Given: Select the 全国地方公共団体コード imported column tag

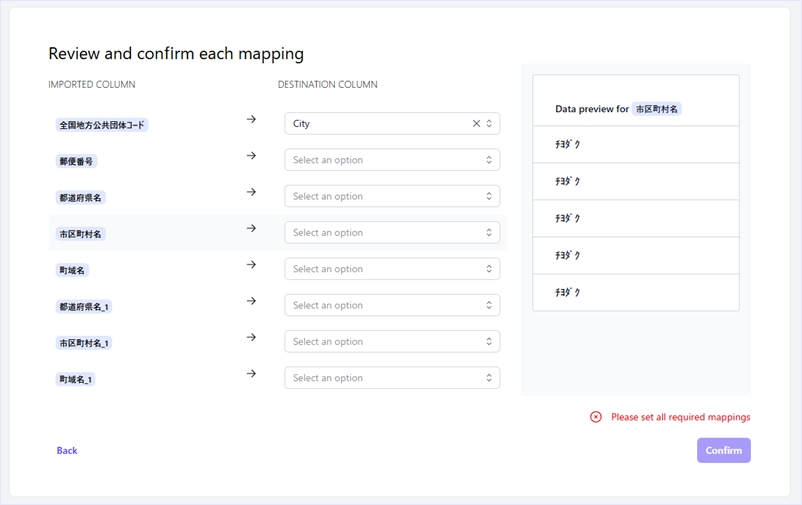Looking at the screenshot, I should (103, 125).
